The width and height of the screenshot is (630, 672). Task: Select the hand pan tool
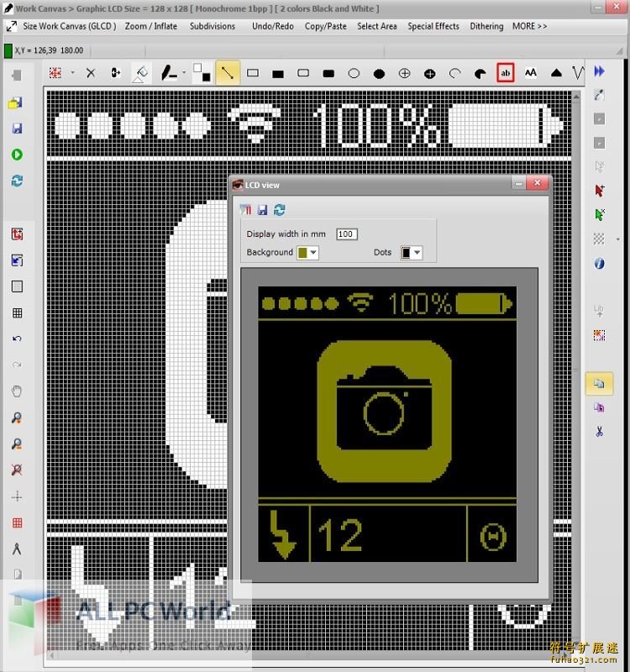pos(17,391)
